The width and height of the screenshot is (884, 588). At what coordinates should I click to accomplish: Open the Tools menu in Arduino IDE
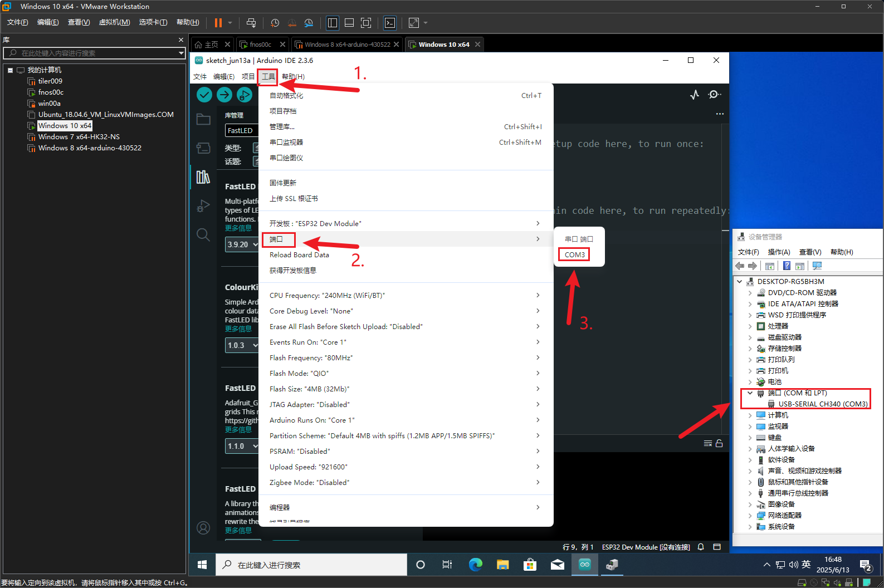[x=268, y=77]
